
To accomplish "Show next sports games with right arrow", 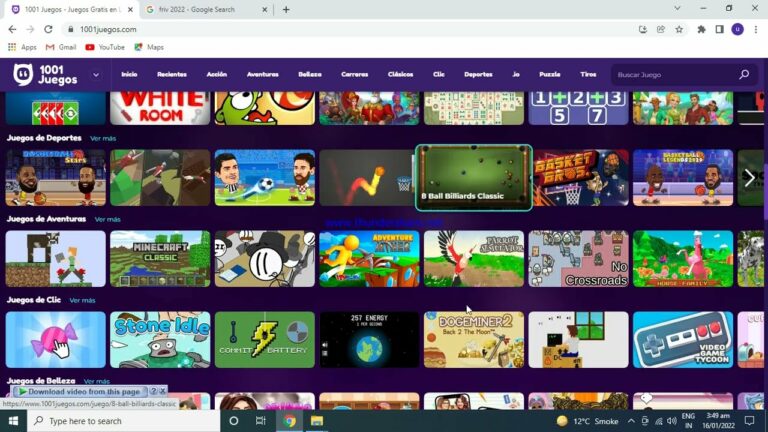I will (x=749, y=178).
